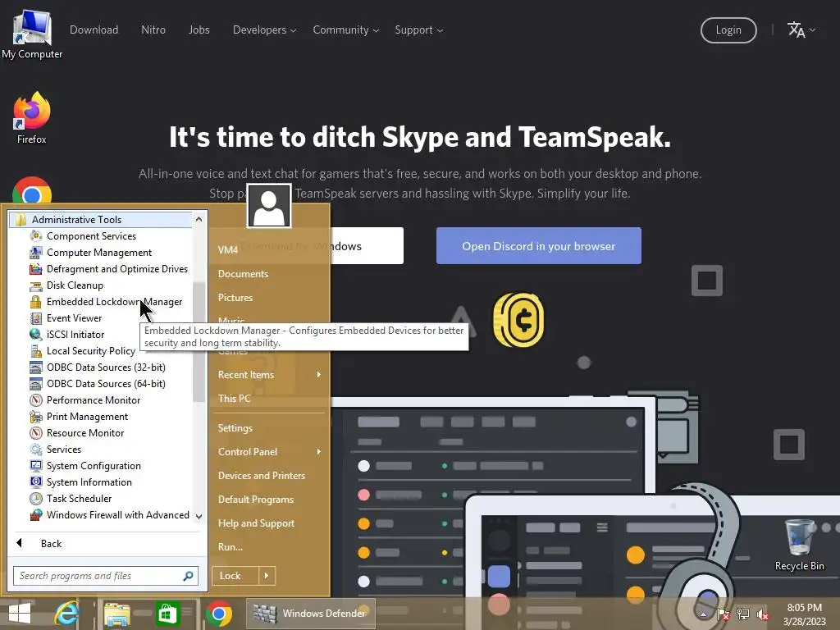Open Embedded Lockdown Manager lock icon

click(36, 302)
